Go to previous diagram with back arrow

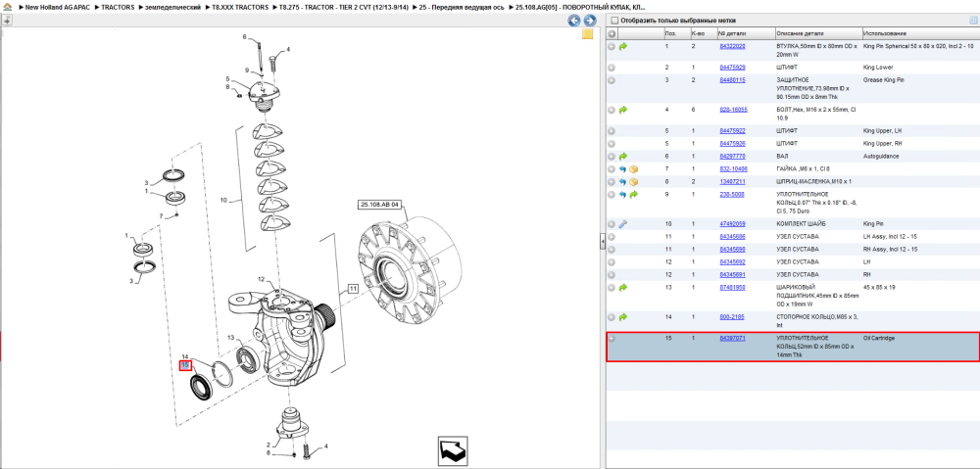click(573, 21)
